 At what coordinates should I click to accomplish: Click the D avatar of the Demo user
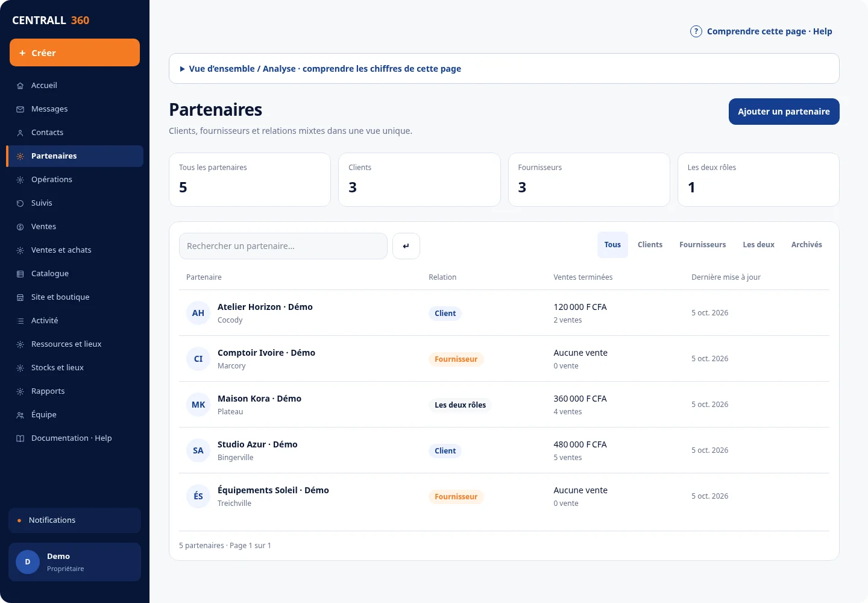click(x=28, y=562)
